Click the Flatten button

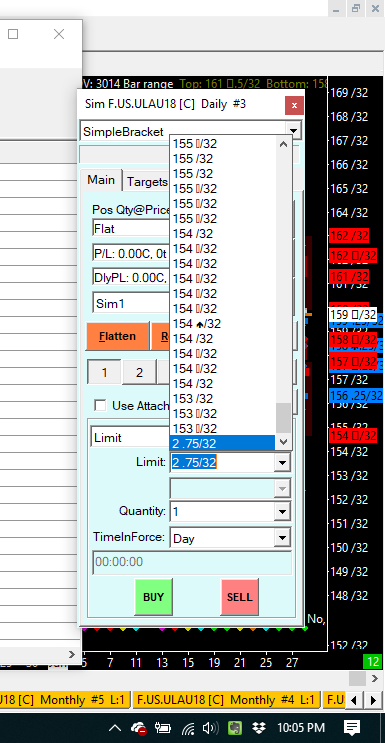(x=118, y=336)
